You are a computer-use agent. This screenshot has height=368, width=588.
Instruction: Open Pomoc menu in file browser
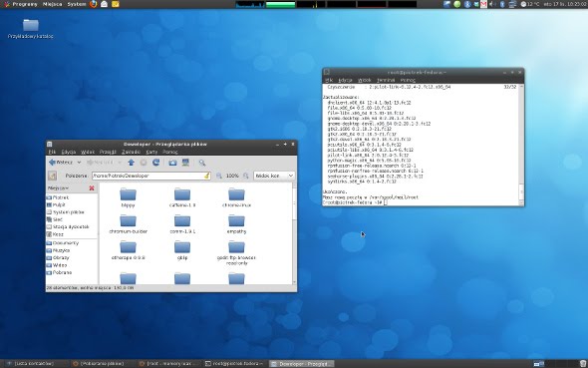point(170,152)
